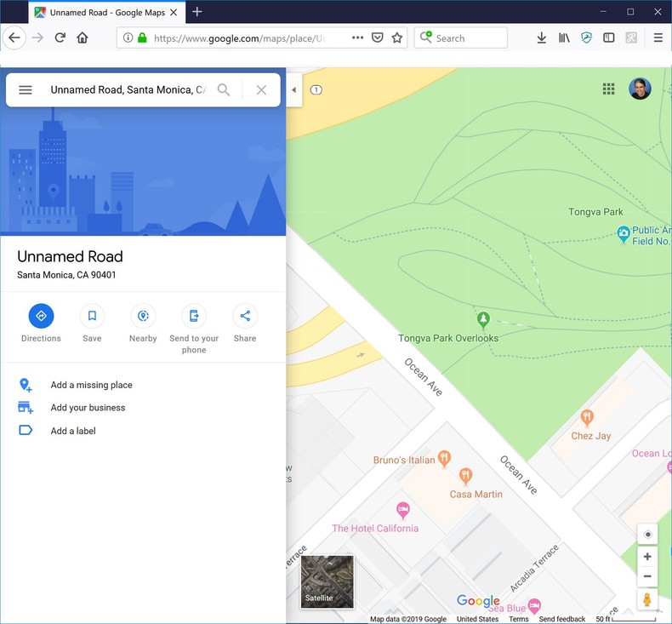The width and height of the screenshot is (672, 624).
Task: Click the Firefox Search field
Action: (461, 38)
